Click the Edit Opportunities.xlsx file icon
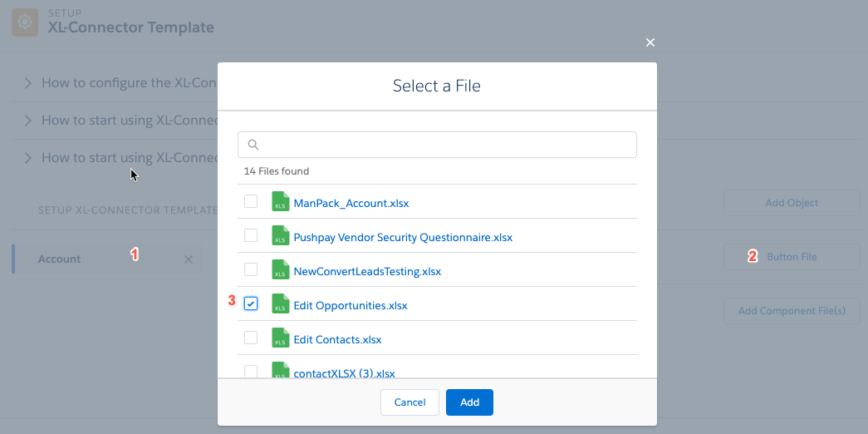The height and width of the screenshot is (434, 868). [281, 304]
